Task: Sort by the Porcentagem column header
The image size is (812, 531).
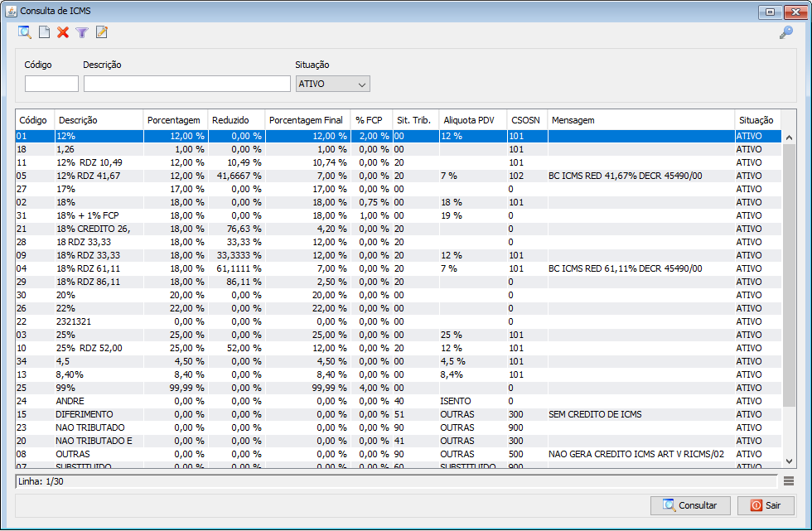Action: coord(176,120)
